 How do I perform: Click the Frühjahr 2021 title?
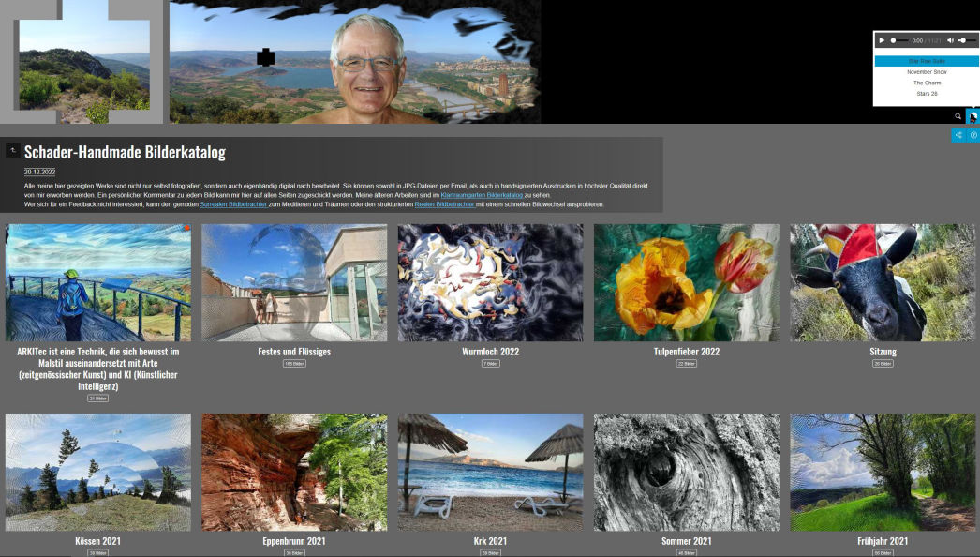883,541
